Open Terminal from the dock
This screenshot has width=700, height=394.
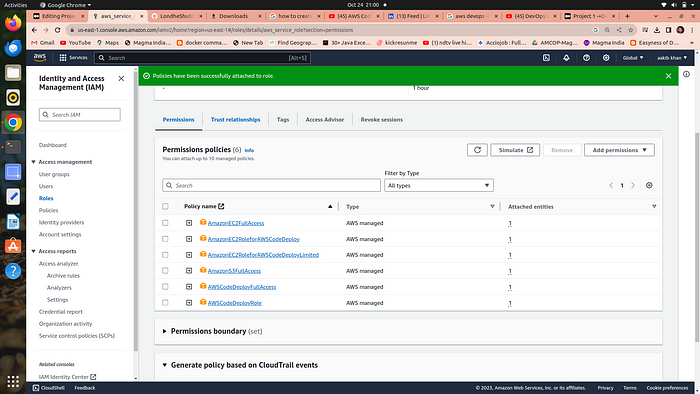point(13,147)
